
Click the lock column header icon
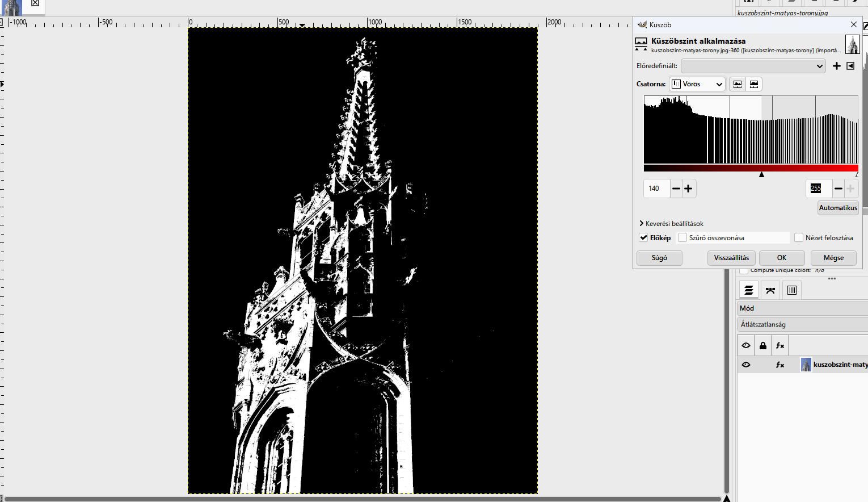pos(763,345)
